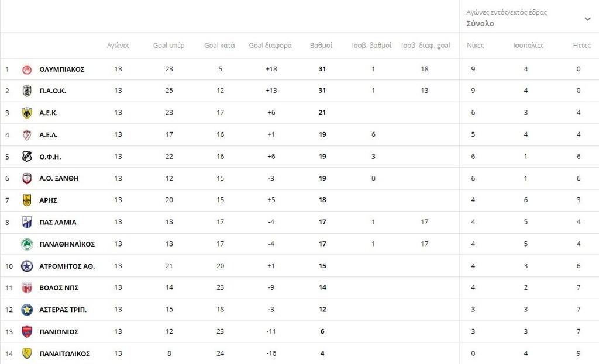
Task: Click the Olympiacos team crest icon
Action: click(x=27, y=70)
